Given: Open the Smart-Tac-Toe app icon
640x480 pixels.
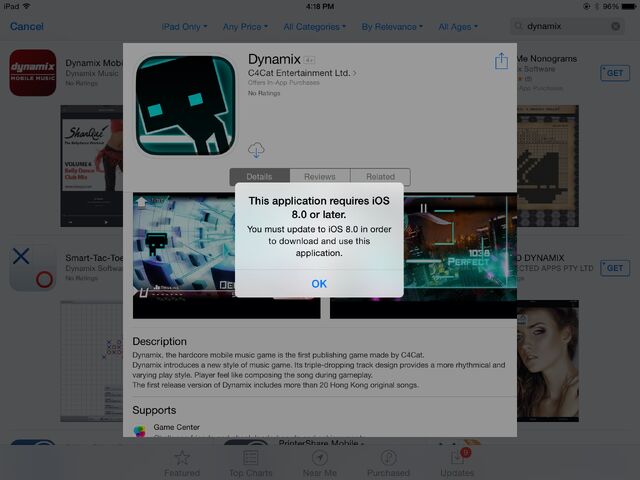Looking at the screenshot, I should 33,268.
